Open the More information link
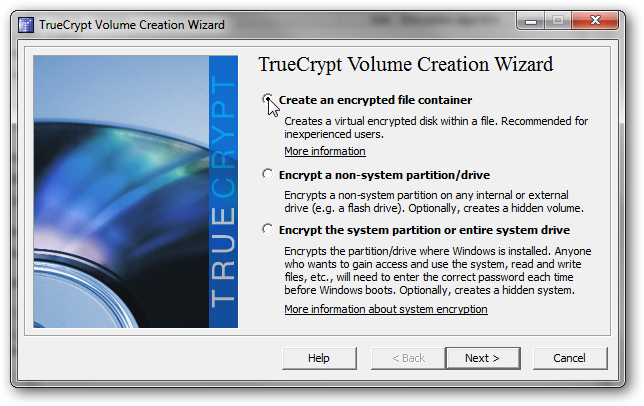This screenshot has height=406, width=644. tap(324, 151)
